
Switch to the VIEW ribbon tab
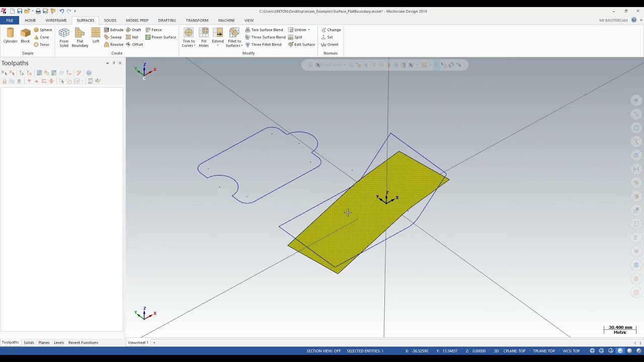pos(249,21)
